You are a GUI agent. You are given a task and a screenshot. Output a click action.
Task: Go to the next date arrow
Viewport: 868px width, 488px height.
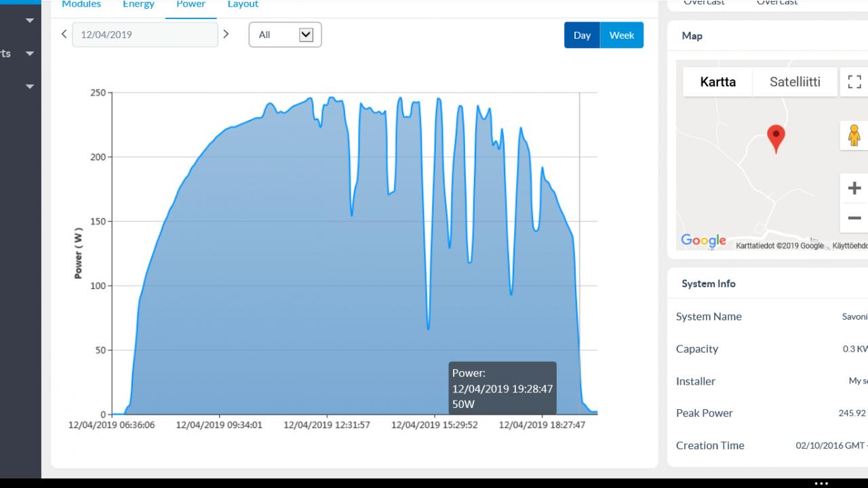(226, 34)
